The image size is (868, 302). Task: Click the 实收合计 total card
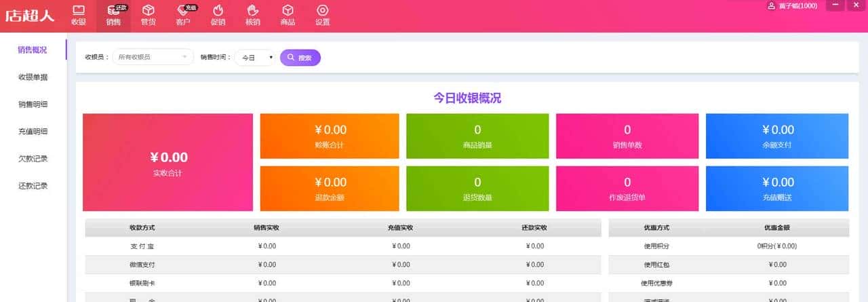click(x=167, y=162)
